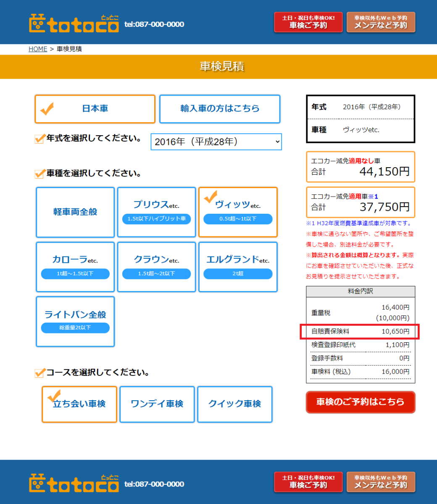Click the totoco logo in the header
The width and height of the screenshot is (437, 504).
pos(74,24)
